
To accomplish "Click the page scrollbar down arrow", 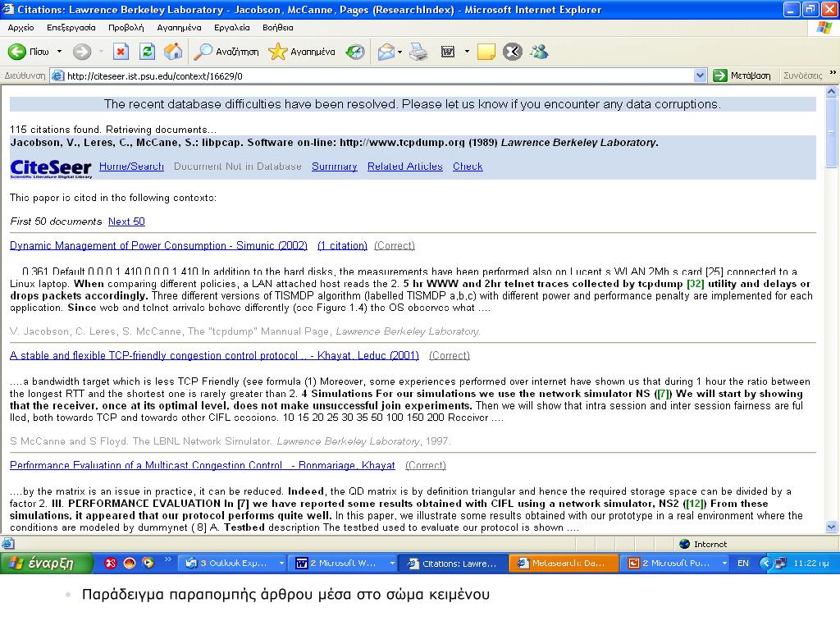I will point(832,527).
